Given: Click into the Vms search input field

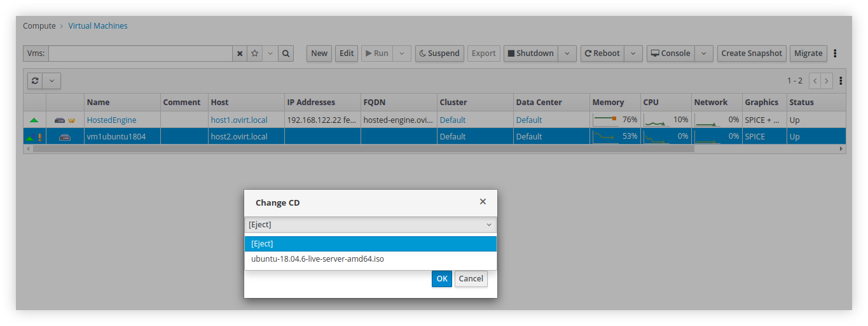Looking at the screenshot, I should click(x=140, y=53).
